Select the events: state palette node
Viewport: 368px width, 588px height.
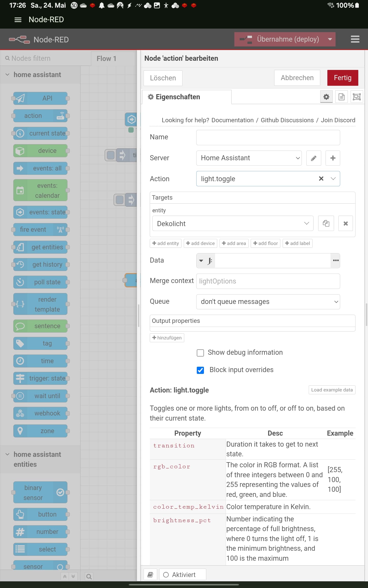pos(40,212)
